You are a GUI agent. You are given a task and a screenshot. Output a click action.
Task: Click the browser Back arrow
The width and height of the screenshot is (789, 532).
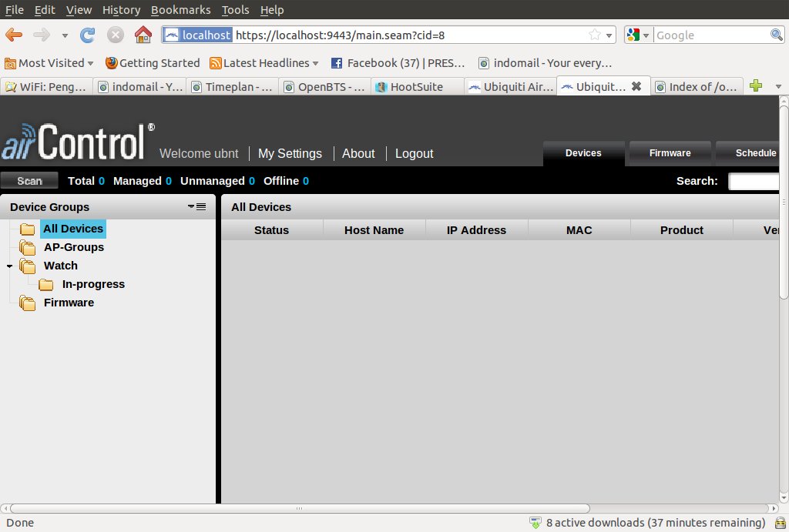click(x=14, y=35)
